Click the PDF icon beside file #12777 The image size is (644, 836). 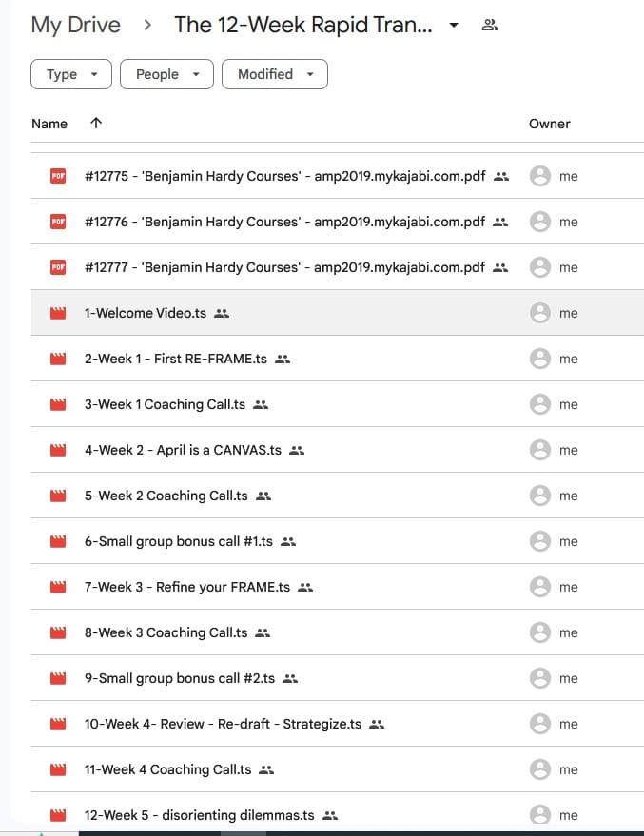(58, 267)
